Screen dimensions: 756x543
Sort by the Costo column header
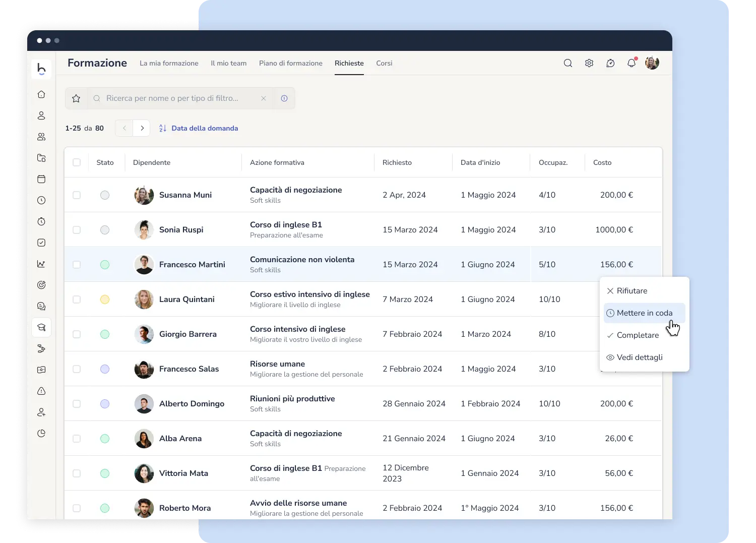coord(602,162)
